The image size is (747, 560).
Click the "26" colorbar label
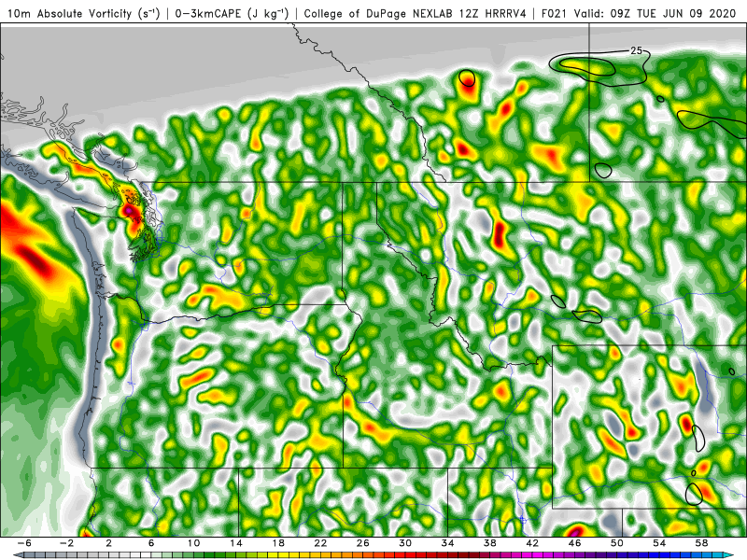363,543
